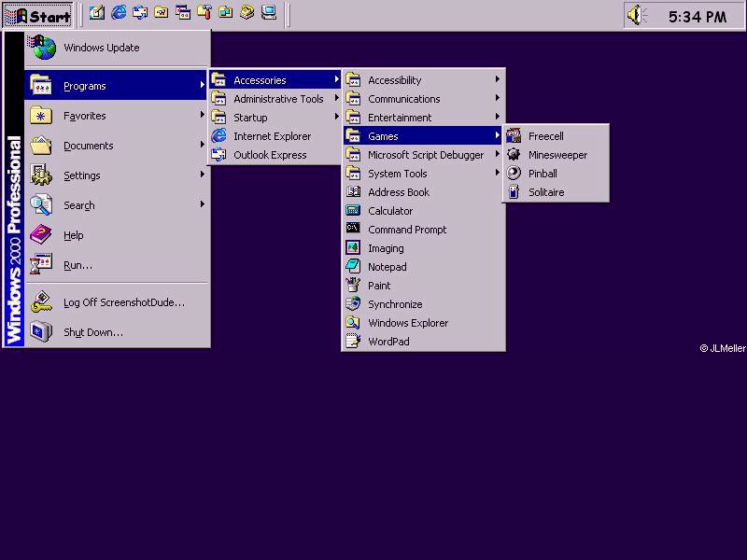Launch Windows Explorer from Accessories
Screen dimensions: 747x560
coord(423,323)
